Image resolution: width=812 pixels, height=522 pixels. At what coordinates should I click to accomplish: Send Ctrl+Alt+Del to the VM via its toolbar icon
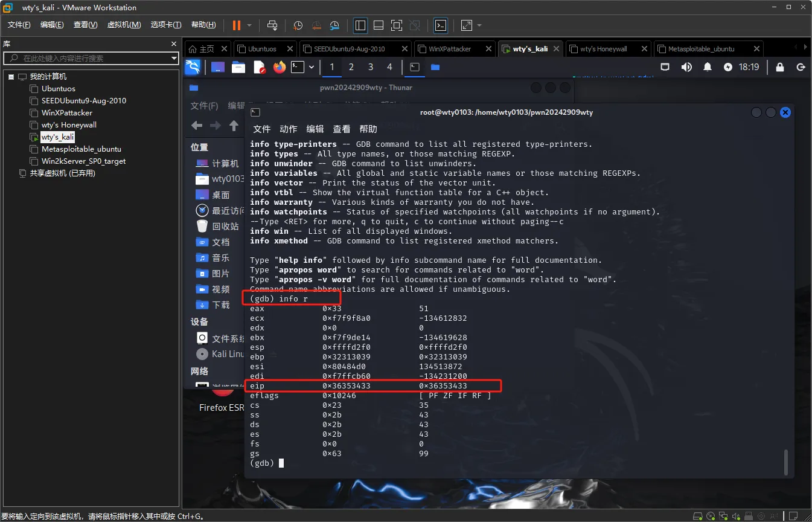click(x=272, y=25)
